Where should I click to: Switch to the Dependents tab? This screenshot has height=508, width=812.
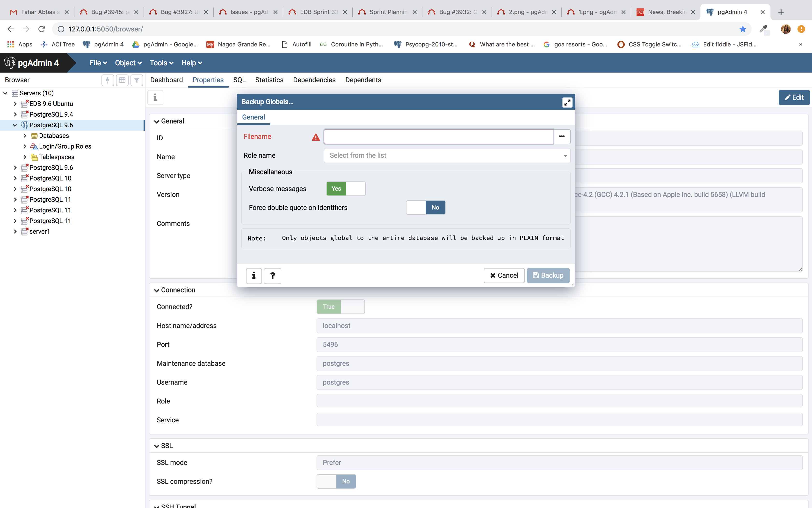click(x=363, y=80)
